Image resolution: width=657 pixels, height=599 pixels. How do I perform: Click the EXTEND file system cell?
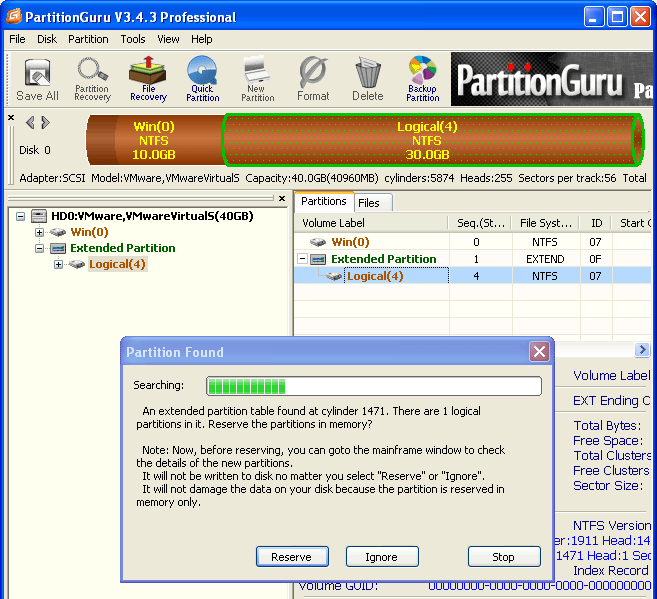tap(545, 259)
